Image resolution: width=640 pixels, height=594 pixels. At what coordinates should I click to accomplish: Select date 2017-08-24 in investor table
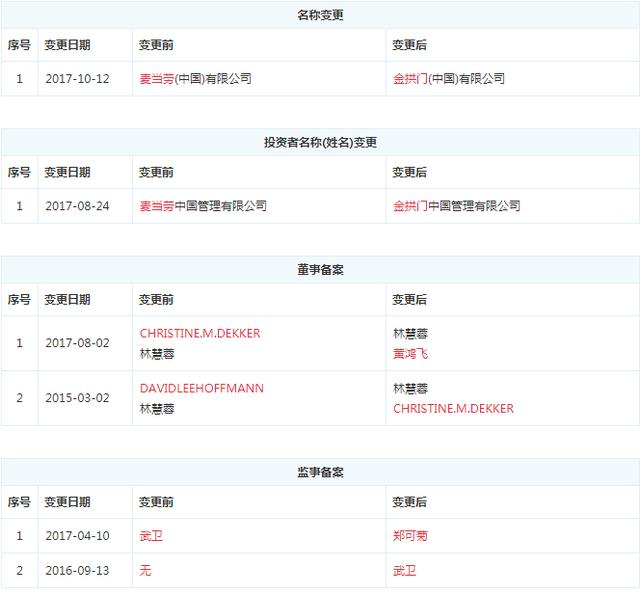coord(78,206)
